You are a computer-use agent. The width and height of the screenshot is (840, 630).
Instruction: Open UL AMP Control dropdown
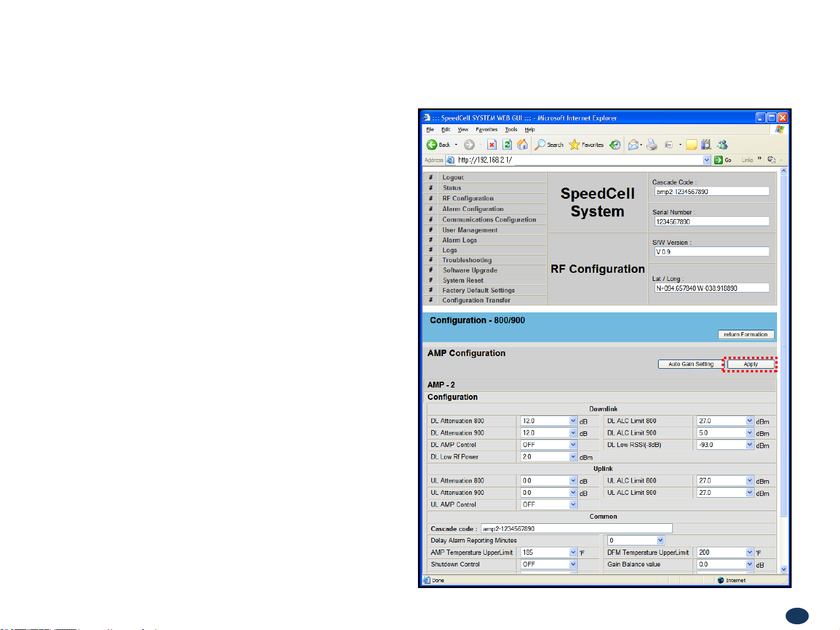[x=573, y=505]
